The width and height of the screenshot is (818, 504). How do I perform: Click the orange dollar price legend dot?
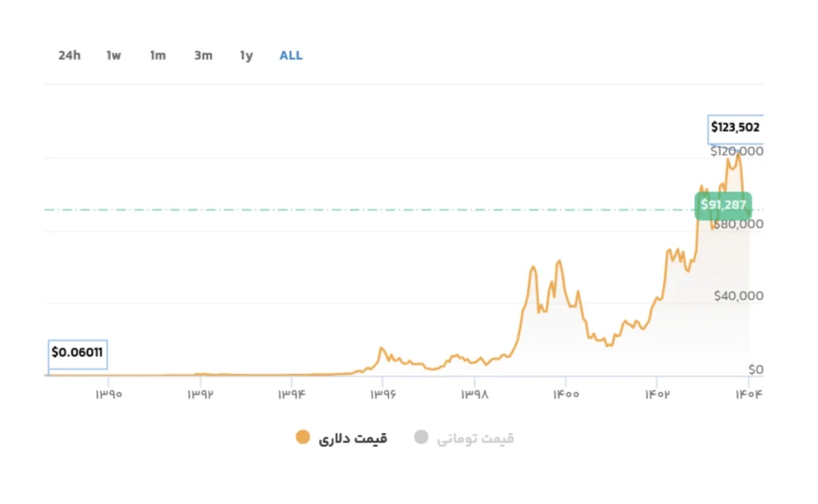(x=302, y=437)
